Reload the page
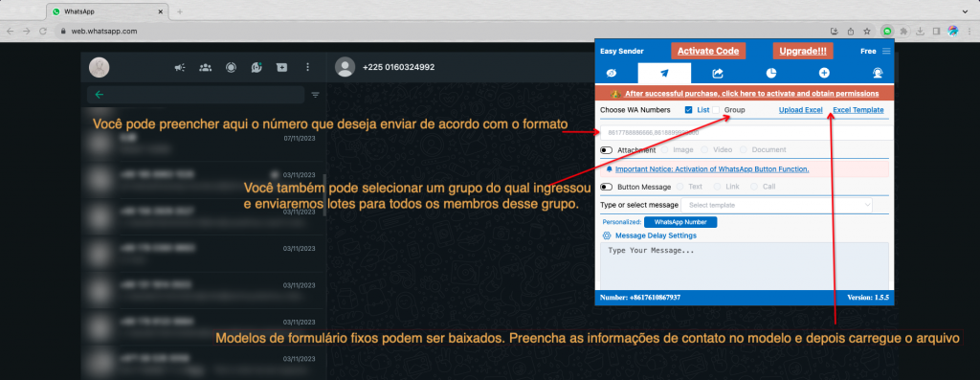Screen dimensions: 980x380 [43, 31]
